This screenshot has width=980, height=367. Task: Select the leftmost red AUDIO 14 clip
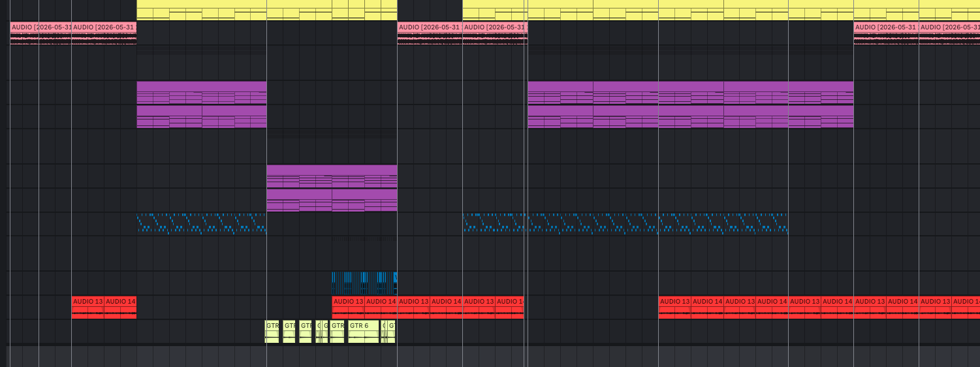point(120,307)
